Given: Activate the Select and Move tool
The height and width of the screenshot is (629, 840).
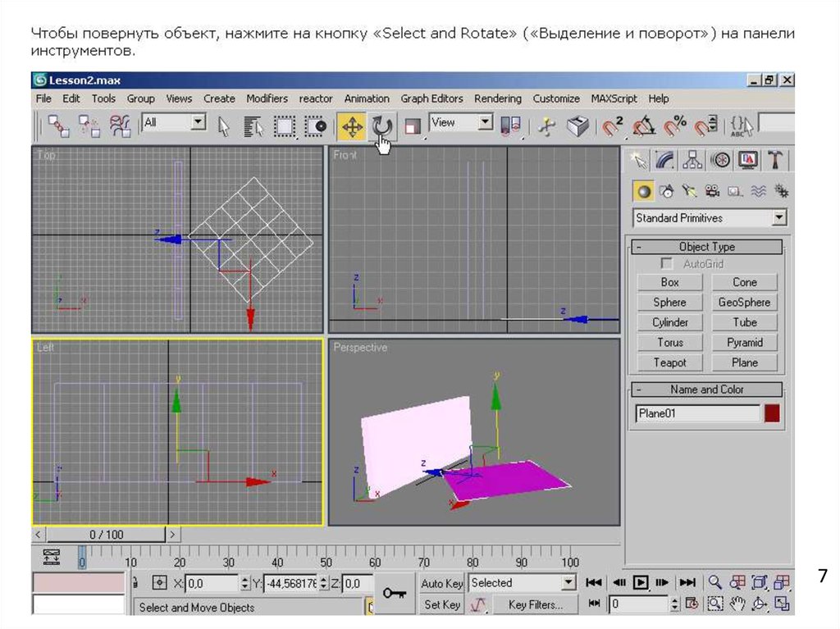Looking at the screenshot, I should pyautogui.click(x=352, y=125).
